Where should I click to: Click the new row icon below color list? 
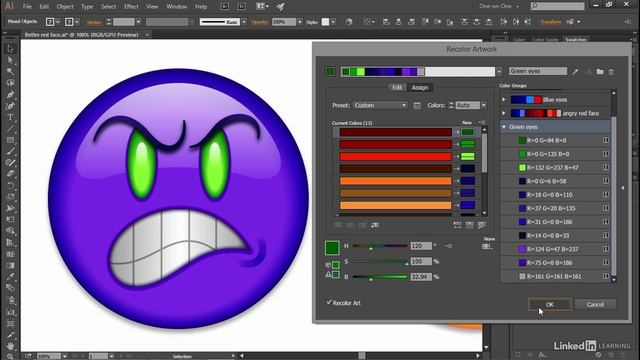(375, 225)
